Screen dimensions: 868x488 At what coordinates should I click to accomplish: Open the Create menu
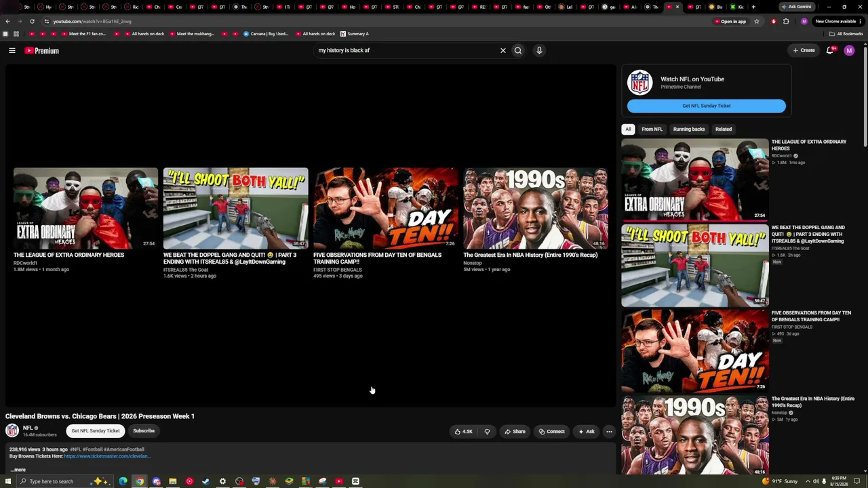coord(804,50)
